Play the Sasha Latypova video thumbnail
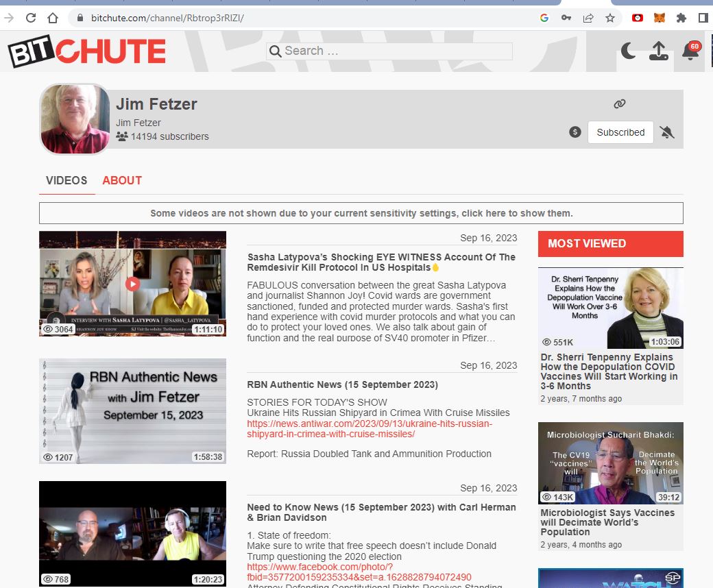This screenshot has height=588, width=713. (x=132, y=284)
